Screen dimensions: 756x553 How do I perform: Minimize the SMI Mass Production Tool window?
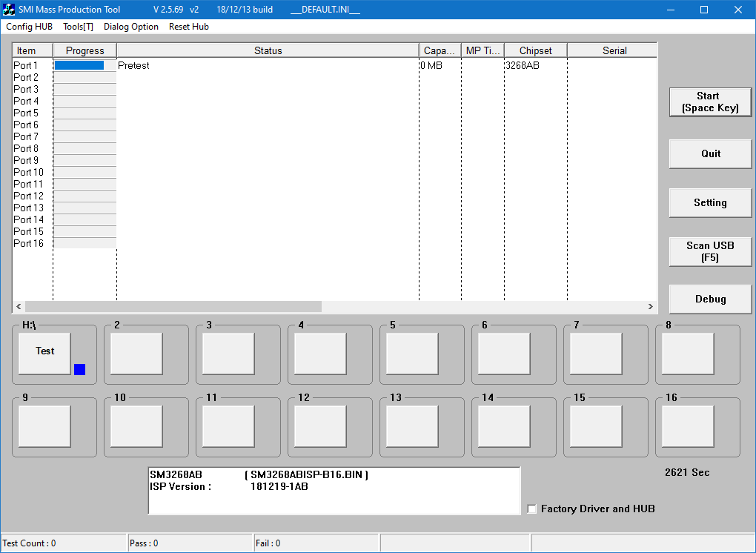670,10
